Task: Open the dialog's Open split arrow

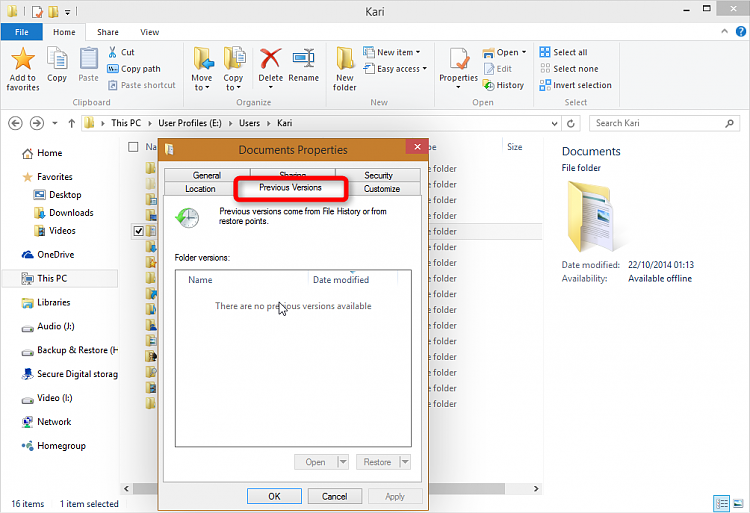Action: point(342,462)
